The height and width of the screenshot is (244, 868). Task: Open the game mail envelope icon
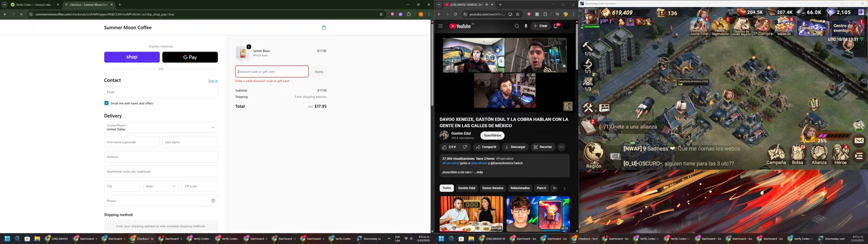pos(859,141)
